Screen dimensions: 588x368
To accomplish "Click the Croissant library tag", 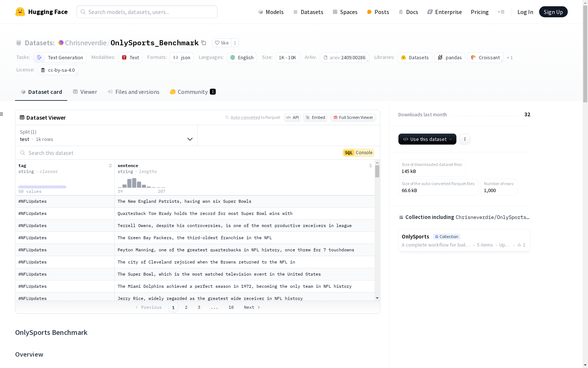I will tap(485, 57).
